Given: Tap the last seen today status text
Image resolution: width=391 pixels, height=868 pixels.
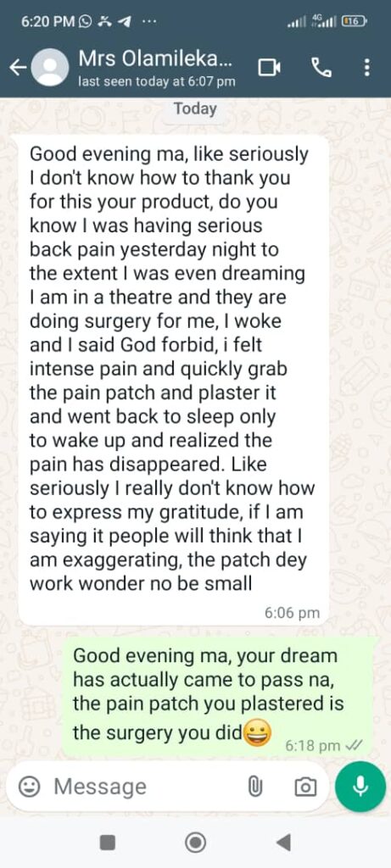Looking at the screenshot, I should 157,82.
